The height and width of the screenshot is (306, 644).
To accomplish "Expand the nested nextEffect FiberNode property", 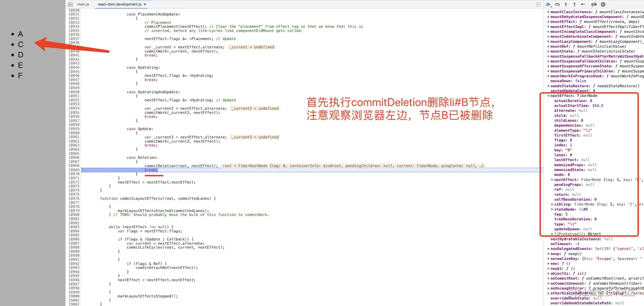I will [x=552, y=180].
